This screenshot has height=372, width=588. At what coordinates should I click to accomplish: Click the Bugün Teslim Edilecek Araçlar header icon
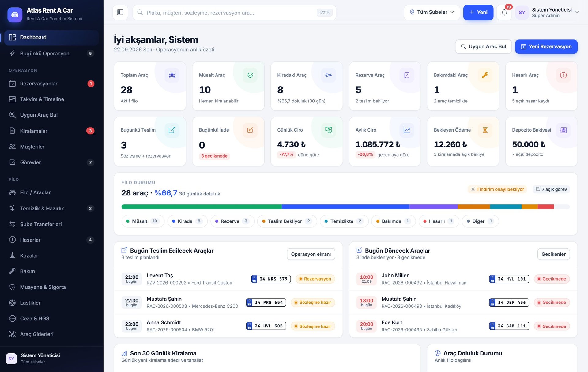point(124,250)
